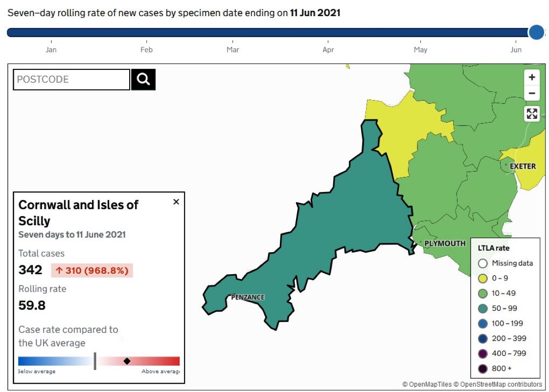Click the Above average label
This screenshot has width=549, height=392.
pyautogui.click(x=160, y=371)
